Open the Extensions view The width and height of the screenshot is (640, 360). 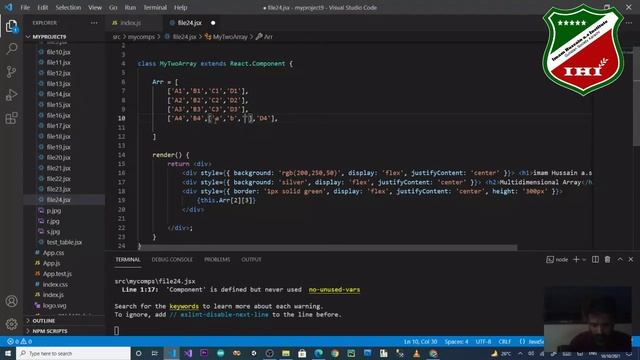[11, 118]
